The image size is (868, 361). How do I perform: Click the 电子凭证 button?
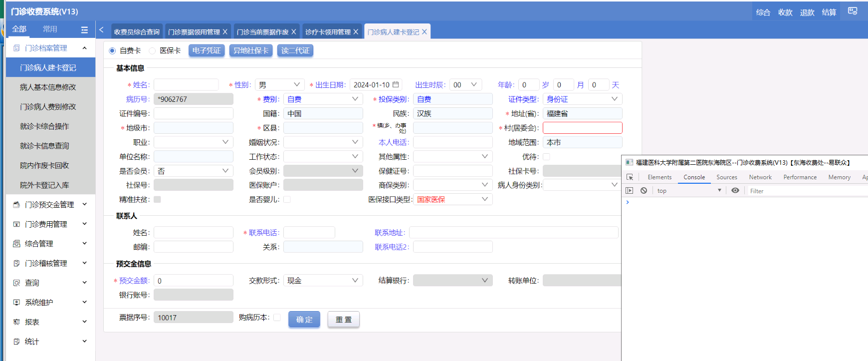[207, 50]
